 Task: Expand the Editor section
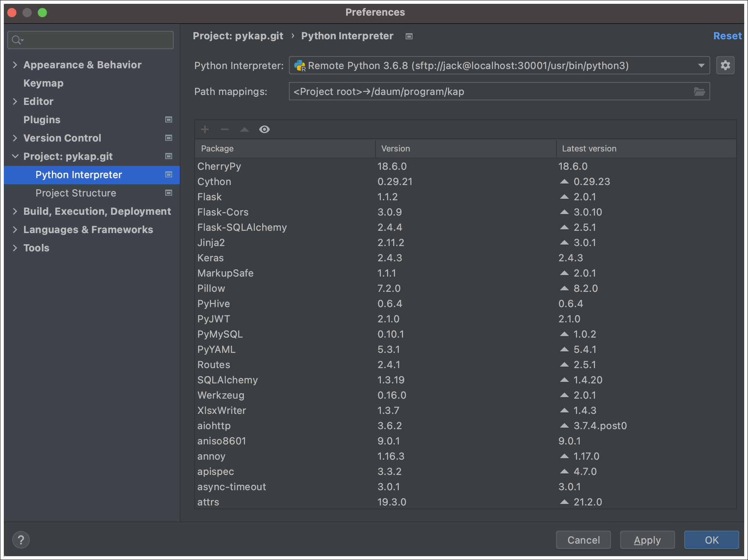(x=15, y=101)
